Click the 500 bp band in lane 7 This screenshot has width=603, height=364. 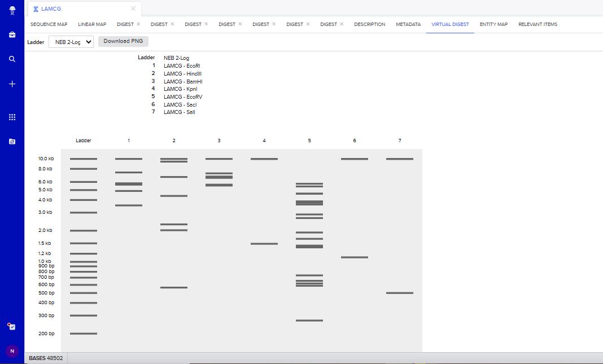[x=400, y=293]
